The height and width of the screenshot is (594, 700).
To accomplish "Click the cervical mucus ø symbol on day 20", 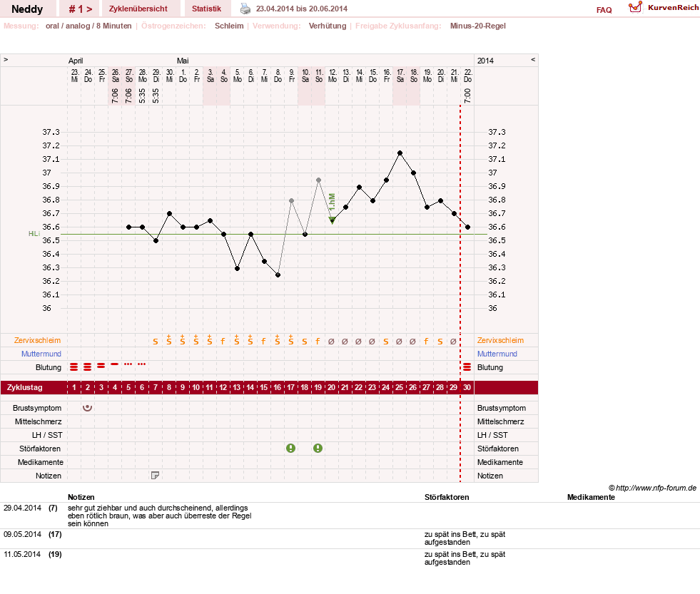I will point(331,342).
